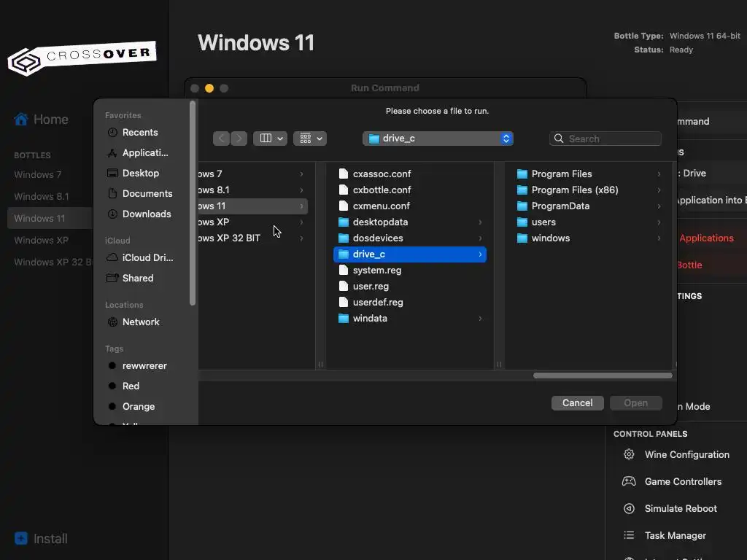Launch the Task Manager label
Screen dimensions: 747x560
[x=676, y=535]
